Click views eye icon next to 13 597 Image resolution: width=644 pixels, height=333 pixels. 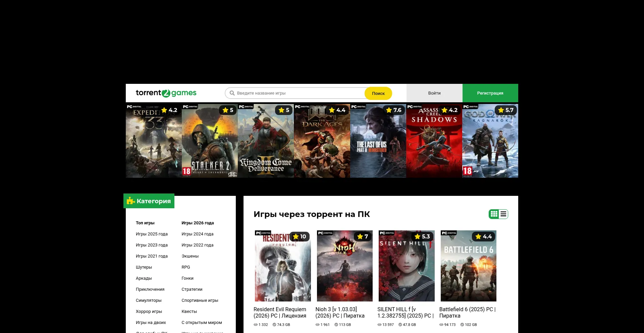click(x=379, y=325)
